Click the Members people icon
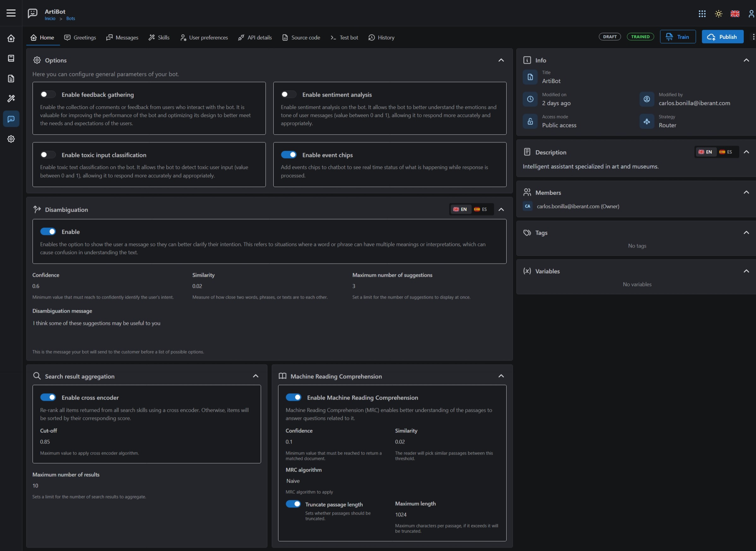Viewport: 756px width, 551px height. (527, 192)
